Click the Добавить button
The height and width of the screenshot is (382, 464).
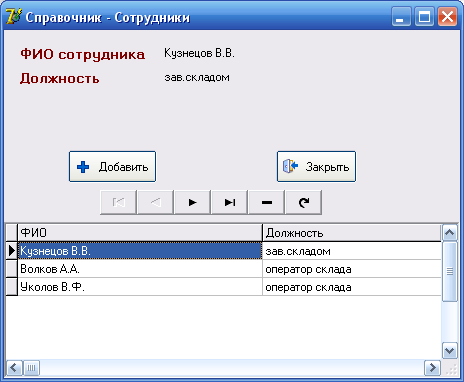112,166
